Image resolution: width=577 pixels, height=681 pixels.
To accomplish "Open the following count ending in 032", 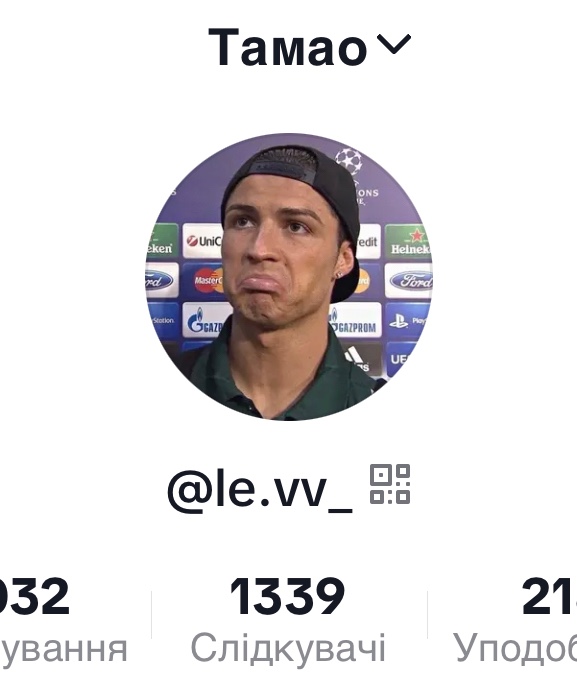I will pos(35,596).
